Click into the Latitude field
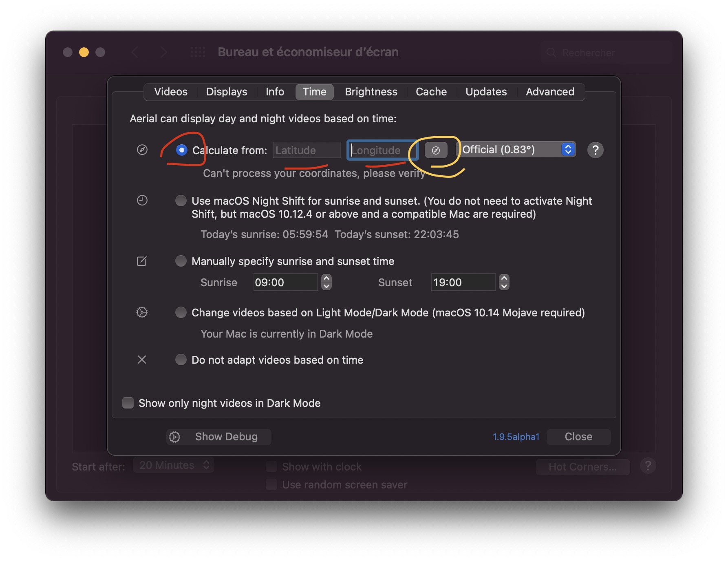Viewport: 728px width, 561px height. [x=307, y=150]
